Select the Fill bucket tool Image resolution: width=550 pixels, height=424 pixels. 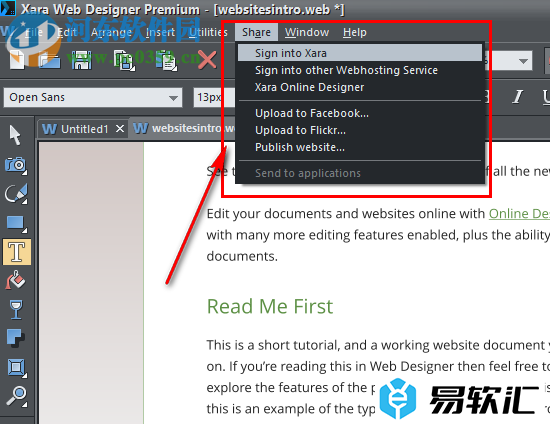click(15, 281)
